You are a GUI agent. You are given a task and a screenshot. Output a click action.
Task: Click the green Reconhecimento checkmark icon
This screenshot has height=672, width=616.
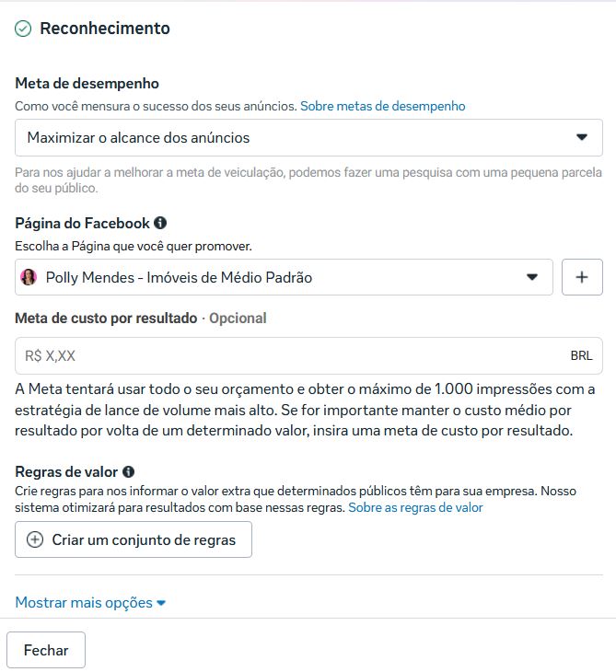pos(23,29)
